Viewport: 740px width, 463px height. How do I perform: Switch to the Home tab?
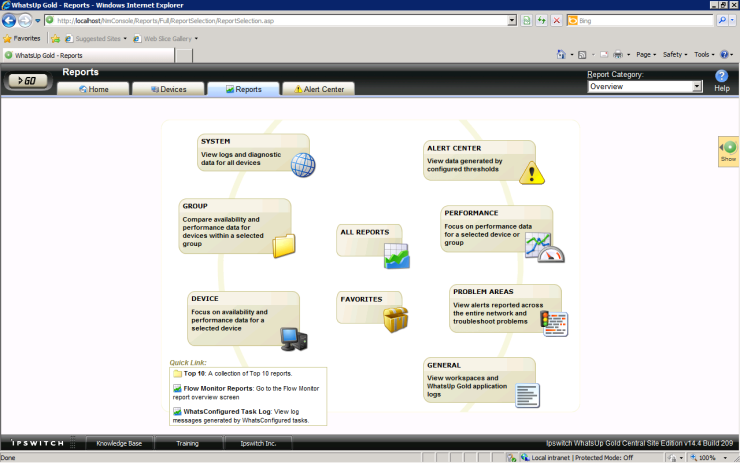[x=93, y=89]
